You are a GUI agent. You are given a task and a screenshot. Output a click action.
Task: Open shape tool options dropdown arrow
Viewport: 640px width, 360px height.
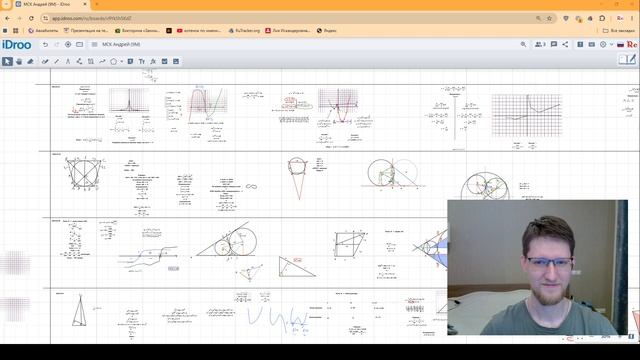tap(122, 62)
